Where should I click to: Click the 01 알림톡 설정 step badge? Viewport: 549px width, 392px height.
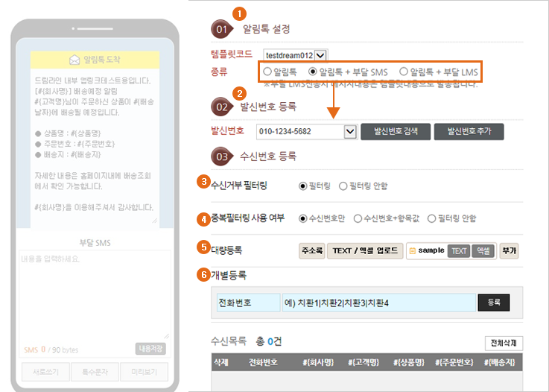223,30
